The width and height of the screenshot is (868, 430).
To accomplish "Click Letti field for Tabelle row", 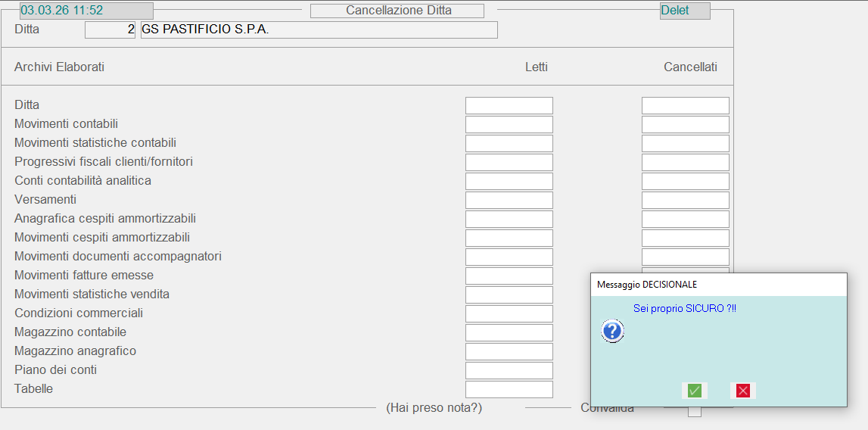I will pyautogui.click(x=509, y=389).
